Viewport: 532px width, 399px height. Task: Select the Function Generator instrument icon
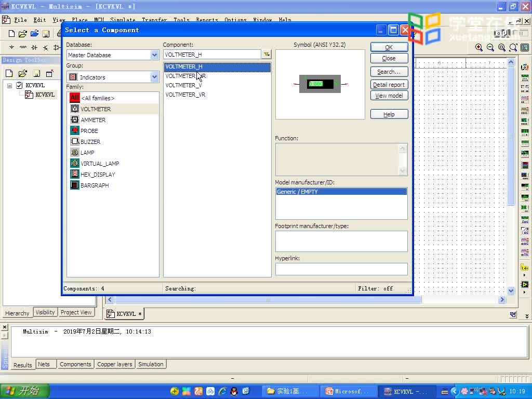pyautogui.click(x=525, y=78)
